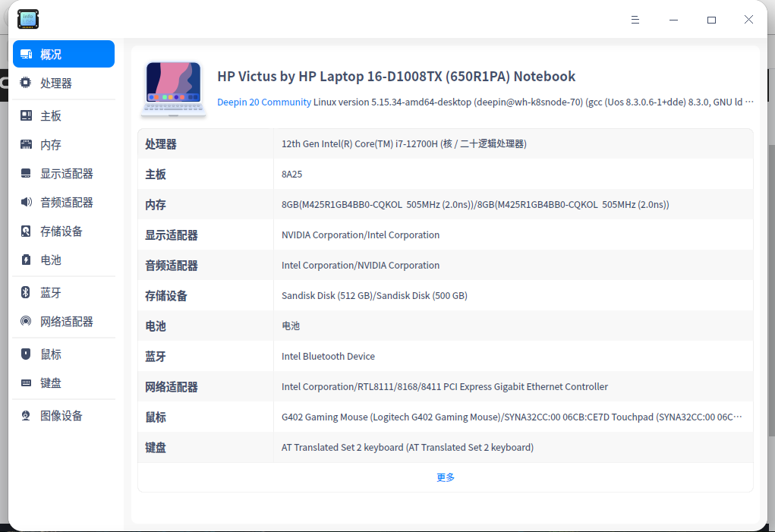Screen dimensions: 775x532
Task: Click the 网络适配器 row label in table
Action: pos(171,387)
